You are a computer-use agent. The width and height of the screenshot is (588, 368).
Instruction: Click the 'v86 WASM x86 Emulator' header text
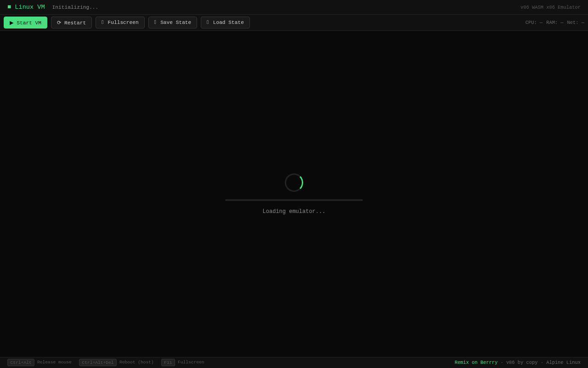tap(550, 7)
